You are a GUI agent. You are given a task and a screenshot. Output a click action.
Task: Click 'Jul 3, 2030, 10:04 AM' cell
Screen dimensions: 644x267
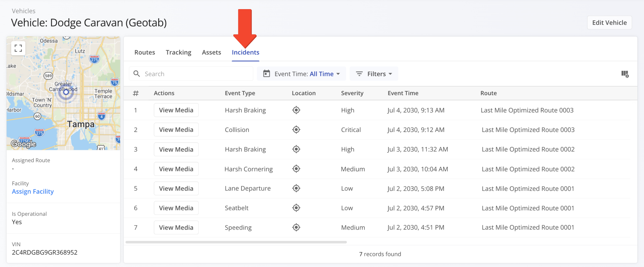418,169
